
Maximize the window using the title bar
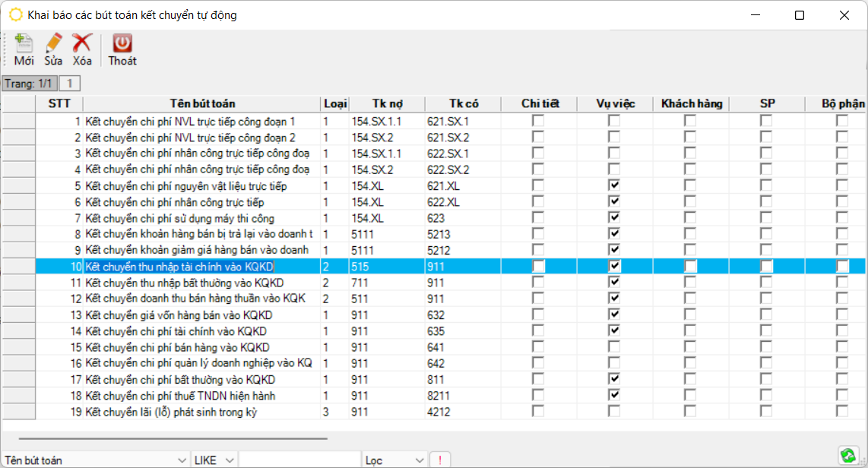(x=799, y=15)
